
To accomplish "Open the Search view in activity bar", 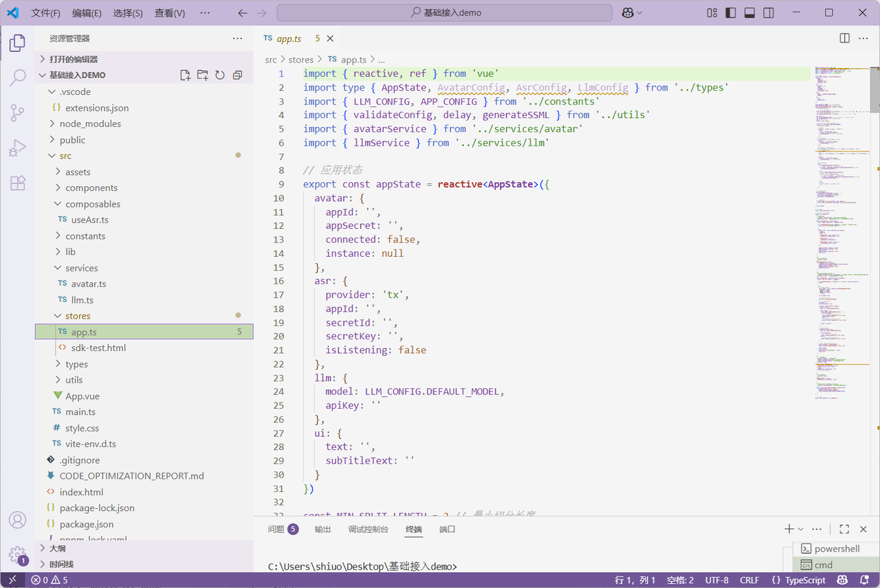I will [18, 78].
